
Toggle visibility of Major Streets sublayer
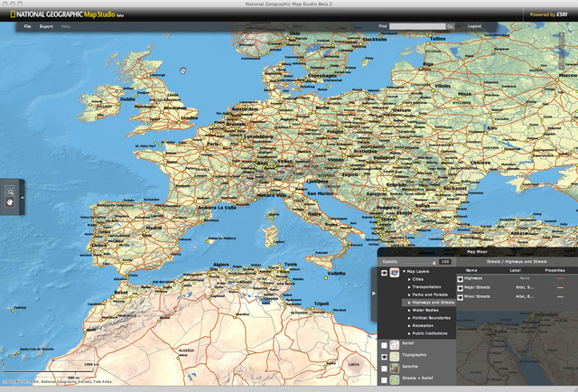(460, 288)
